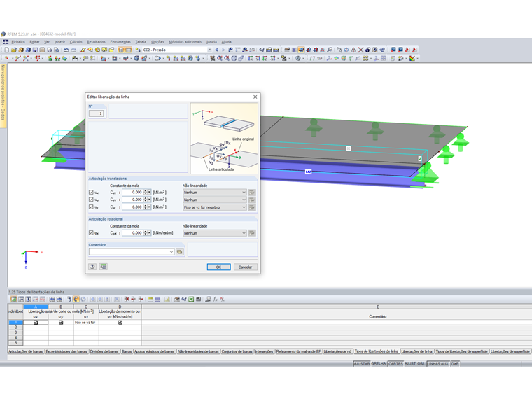532x399 pixels.
Task: Click the red X delete row icon in table toolbar
Action: click(x=127, y=300)
